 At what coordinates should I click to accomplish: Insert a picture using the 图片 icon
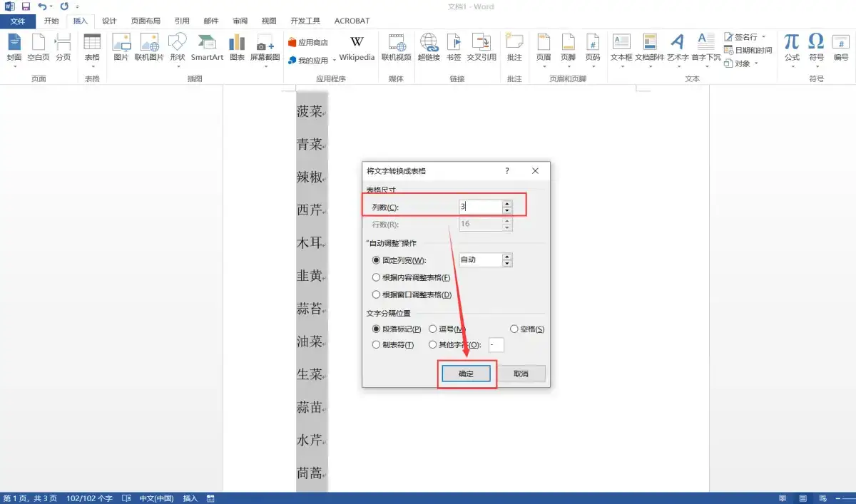pyautogui.click(x=121, y=48)
